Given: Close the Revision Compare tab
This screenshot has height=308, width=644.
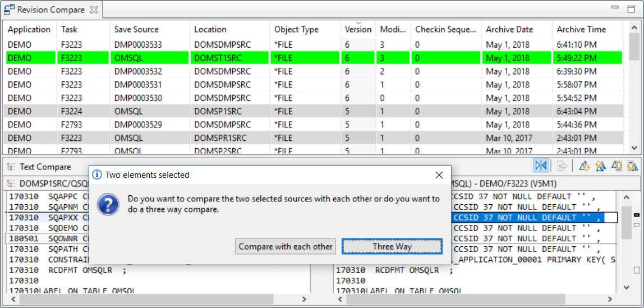Looking at the screenshot, I should pyautogui.click(x=94, y=10).
